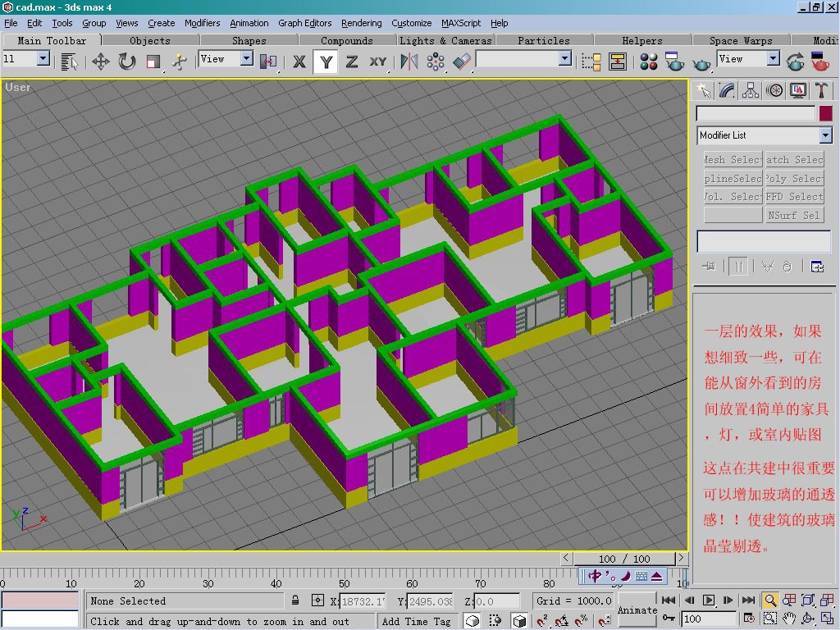Open the Motion command panel tab
The width and height of the screenshot is (840, 630).
[x=774, y=90]
